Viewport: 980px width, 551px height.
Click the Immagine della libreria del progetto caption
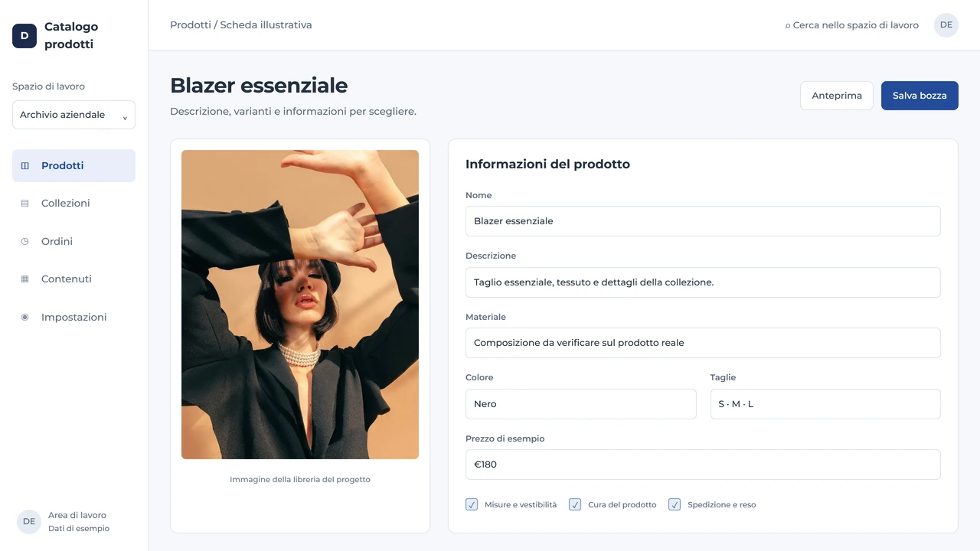[x=300, y=480]
